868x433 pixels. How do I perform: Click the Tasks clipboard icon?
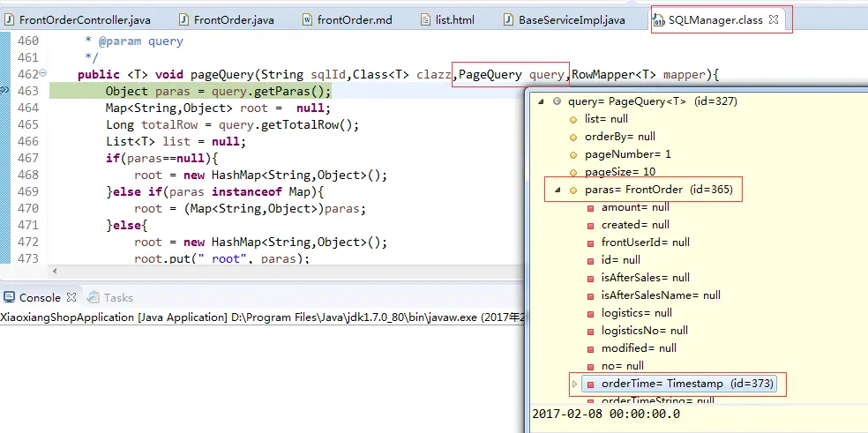pyautogui.click(x=94, y=297)
